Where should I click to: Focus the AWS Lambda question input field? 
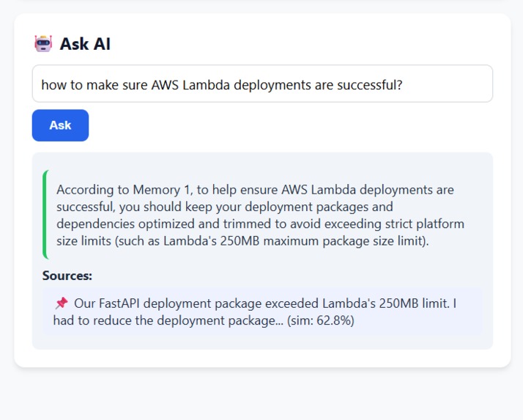coord(262,84)
